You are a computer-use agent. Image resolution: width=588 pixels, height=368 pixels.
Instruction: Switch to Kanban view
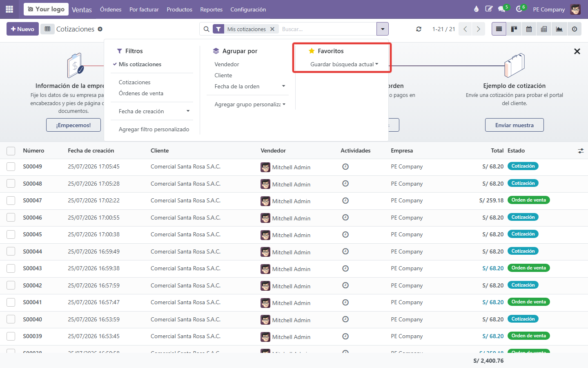tap(514, 29)
